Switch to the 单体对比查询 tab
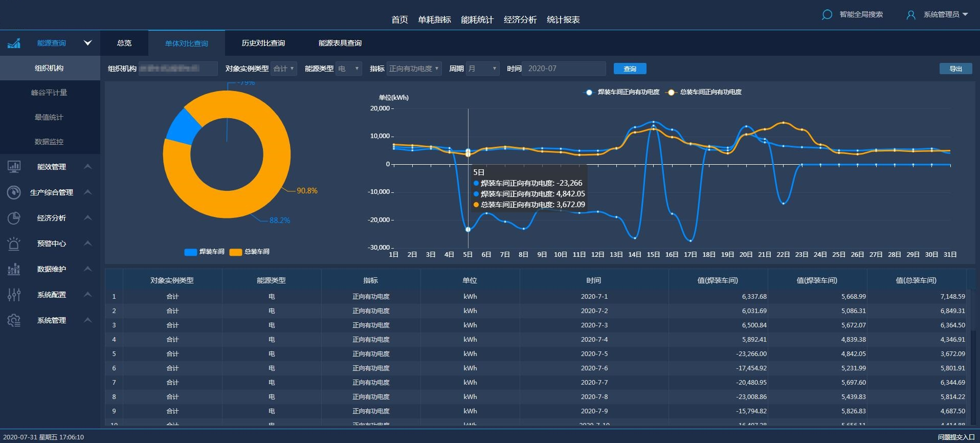 (187, 43)
